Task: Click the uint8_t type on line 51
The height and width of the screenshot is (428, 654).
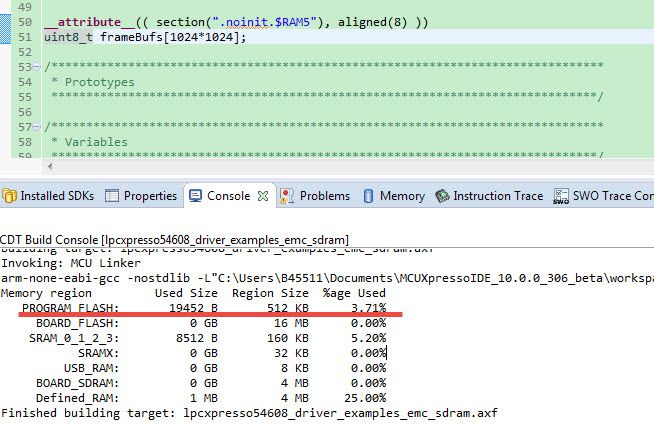Action: (68, 37)
